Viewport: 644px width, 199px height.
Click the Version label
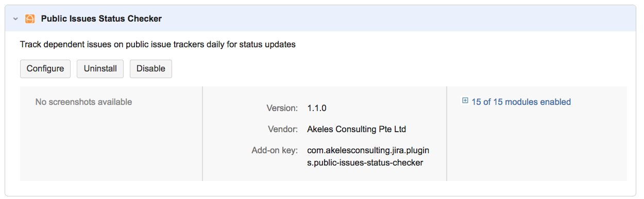tap(282, 108)
